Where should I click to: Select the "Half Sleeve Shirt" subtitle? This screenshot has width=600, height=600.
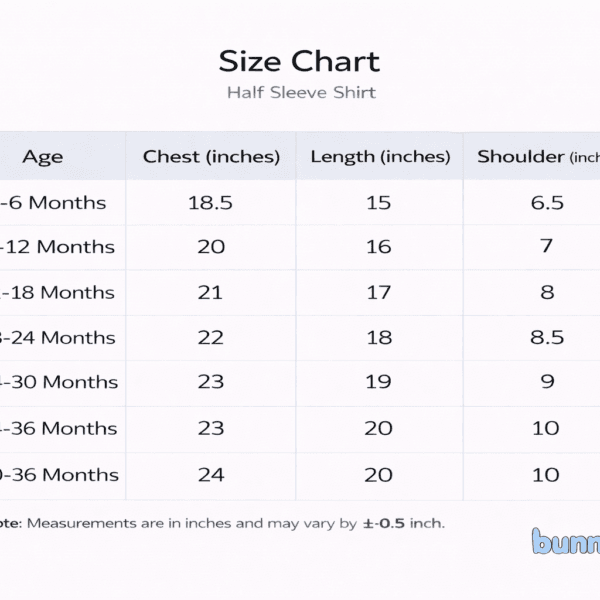tap(299, 94)
